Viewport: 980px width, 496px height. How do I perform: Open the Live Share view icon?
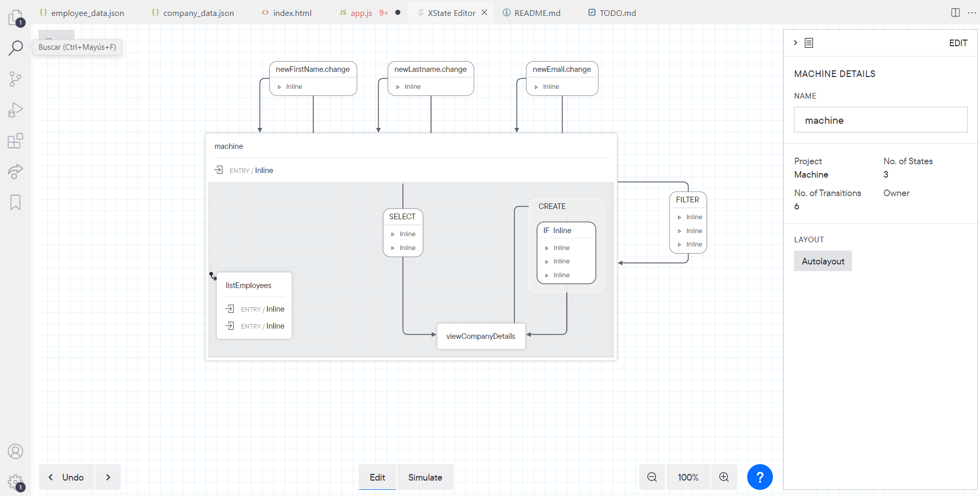[15, 171]
